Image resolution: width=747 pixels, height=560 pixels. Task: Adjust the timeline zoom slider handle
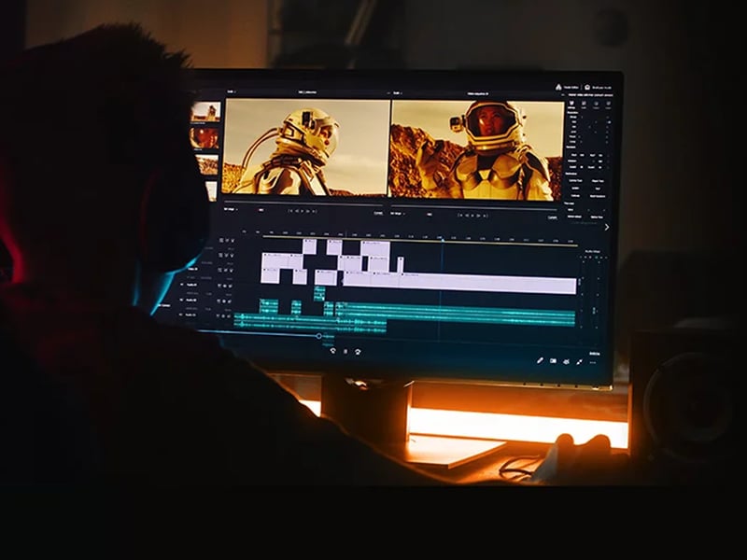[x=318, y=336]
